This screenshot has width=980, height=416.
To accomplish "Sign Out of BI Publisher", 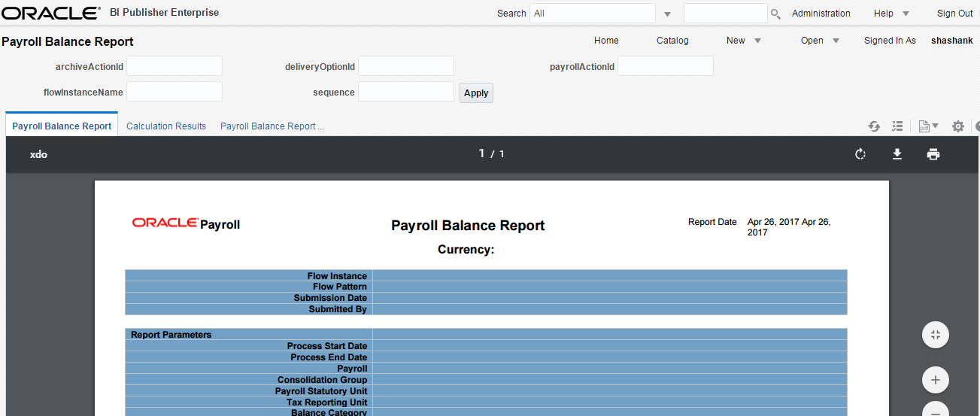I will tap(954, 14).
